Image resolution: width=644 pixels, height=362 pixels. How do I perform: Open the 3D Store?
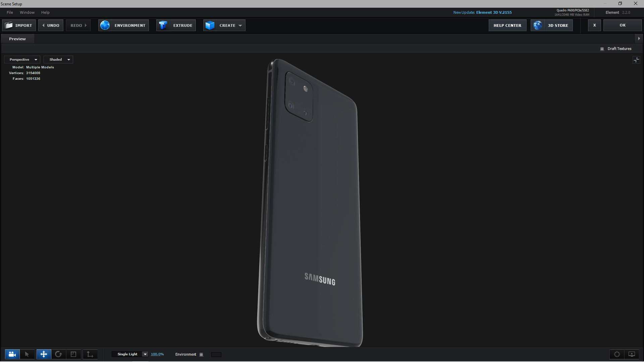click(x=552, y=25)
